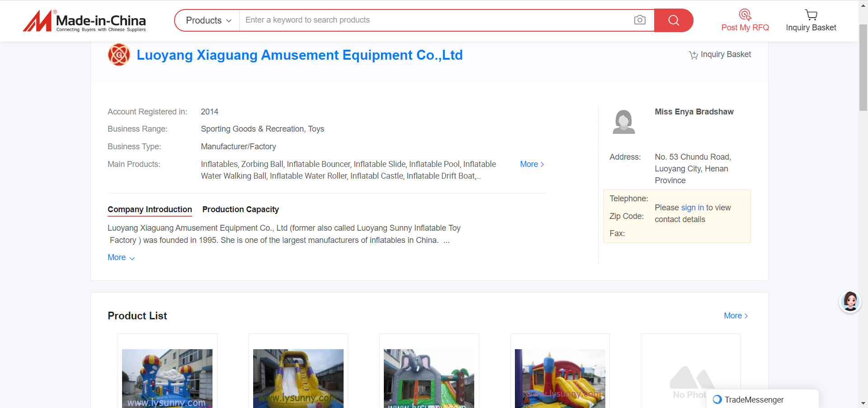
Task: Open TradeMessenger chat
Action: (763, 399)
